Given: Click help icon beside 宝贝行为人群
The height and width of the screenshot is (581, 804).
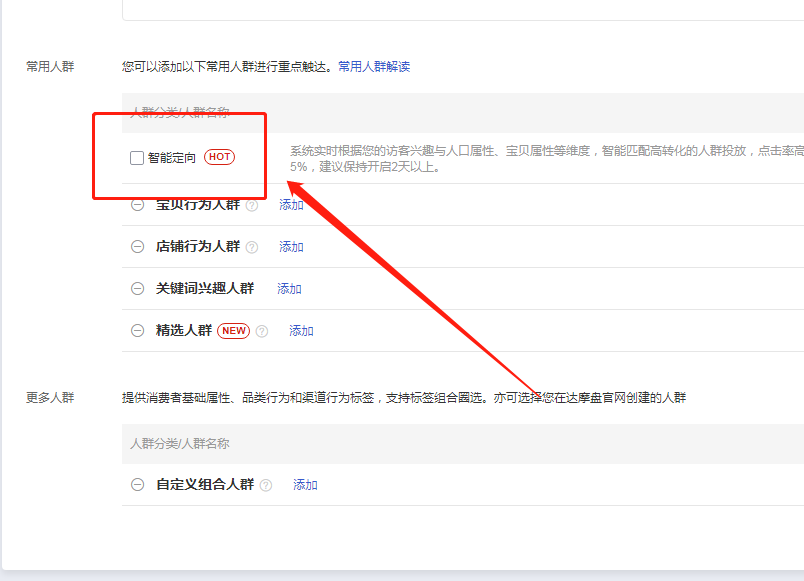Looking at the screenshot, I should [x=252, y=206].
